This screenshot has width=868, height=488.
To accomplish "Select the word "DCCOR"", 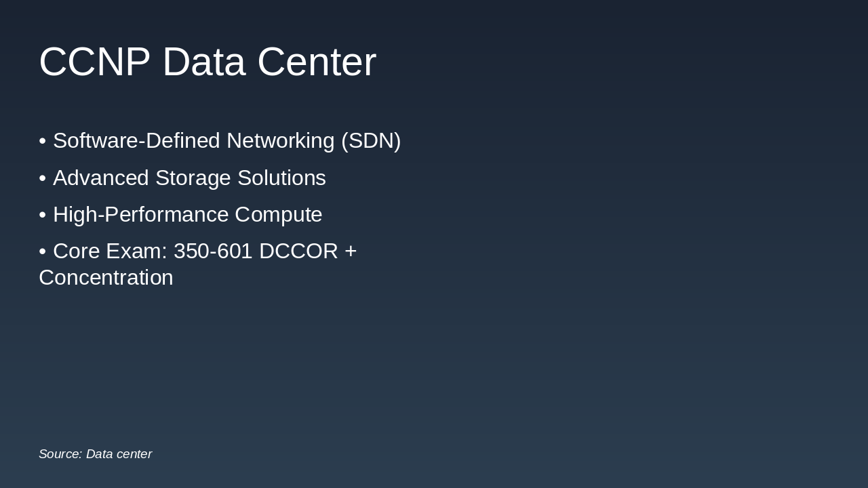I will 298,251.
